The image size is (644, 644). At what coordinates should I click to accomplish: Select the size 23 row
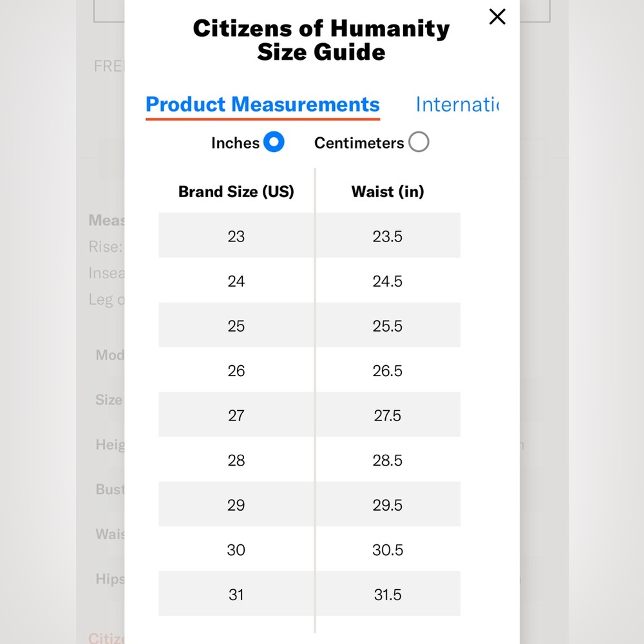point(309,235)
